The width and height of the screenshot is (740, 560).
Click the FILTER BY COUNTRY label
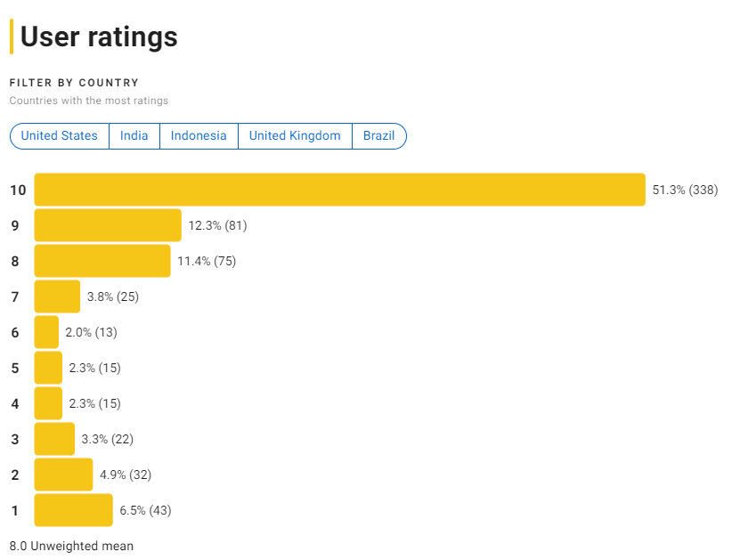(74, 82)
